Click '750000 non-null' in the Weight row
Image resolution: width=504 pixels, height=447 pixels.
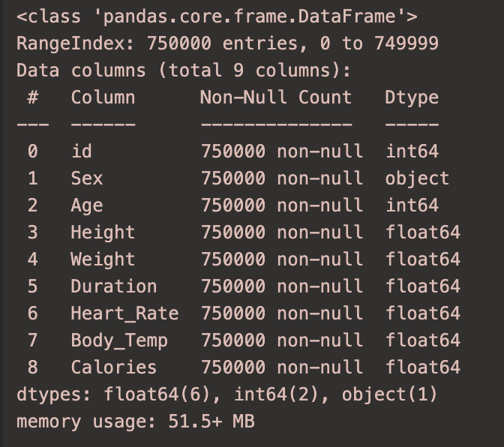282,259
